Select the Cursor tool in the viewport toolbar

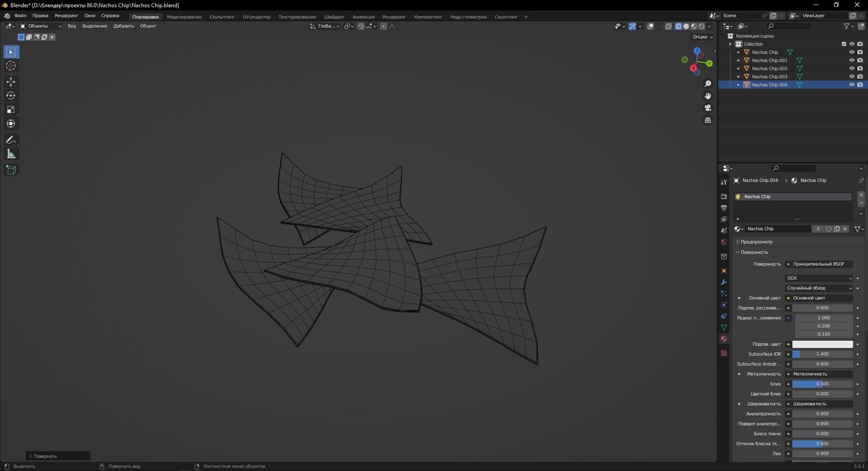pyautogui.click(x=11, y=66)
